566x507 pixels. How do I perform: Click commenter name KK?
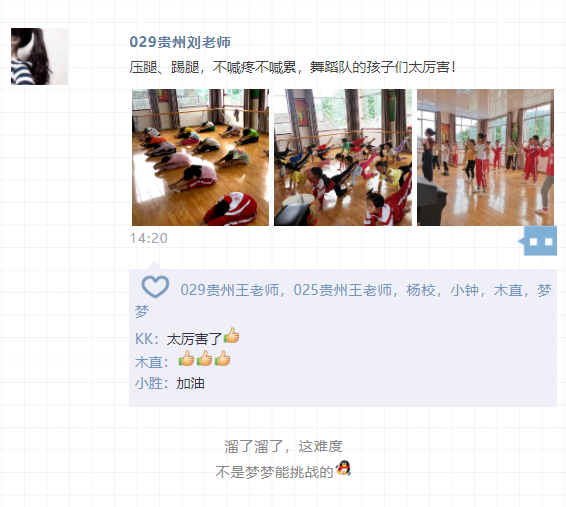(144, 339)
